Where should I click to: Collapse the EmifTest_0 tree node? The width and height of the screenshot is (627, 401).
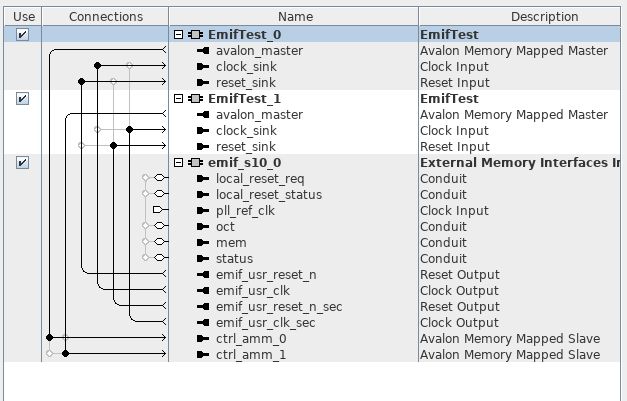click(179, 35)
